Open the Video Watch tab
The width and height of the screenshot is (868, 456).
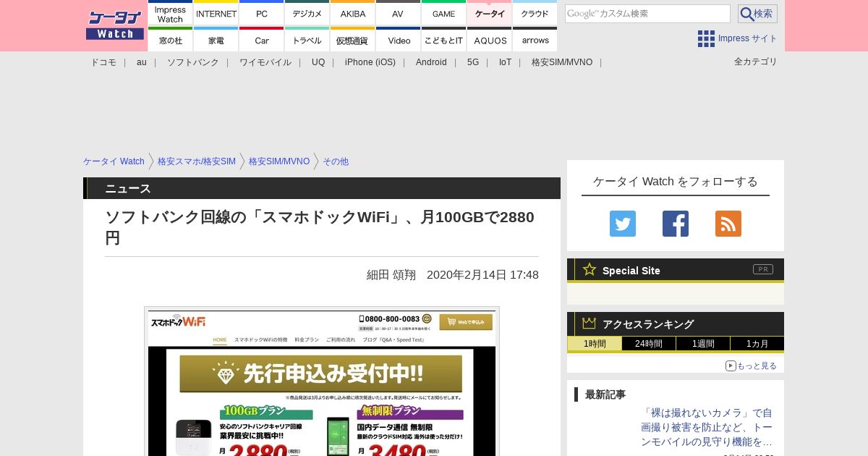tap(399, 40)
